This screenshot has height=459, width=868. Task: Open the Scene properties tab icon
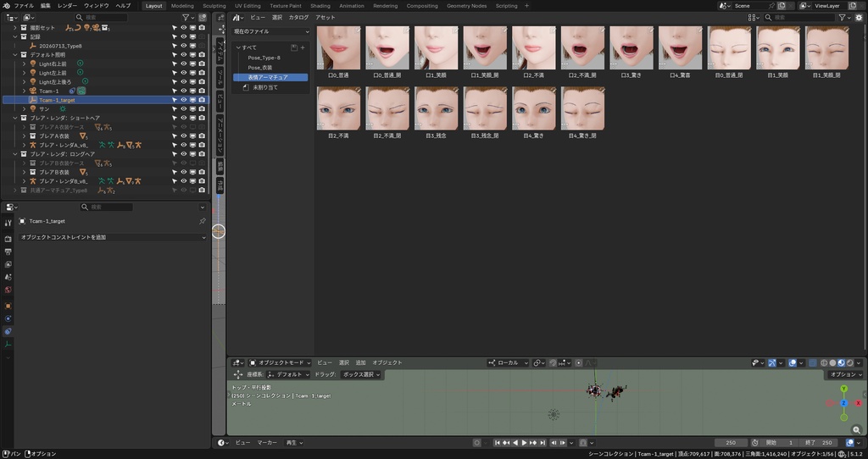tap(8, 277)
